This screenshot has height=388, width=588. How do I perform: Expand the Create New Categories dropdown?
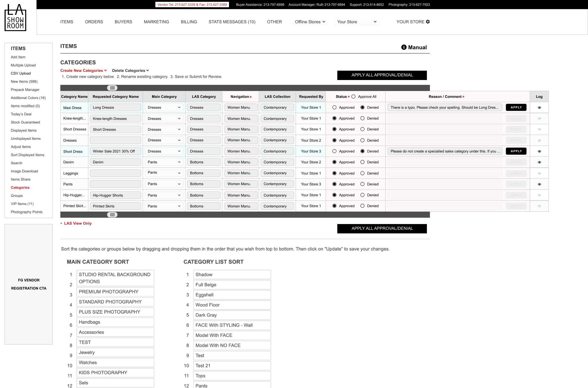(x=84, y=71)
